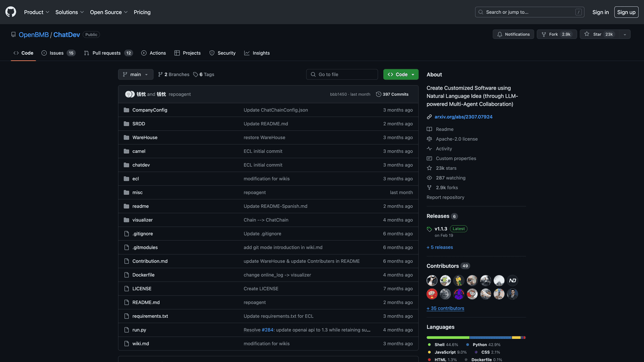Open the 397 Commits history link
Viewport: 644px width, 362px height.
tap(392, 95)
